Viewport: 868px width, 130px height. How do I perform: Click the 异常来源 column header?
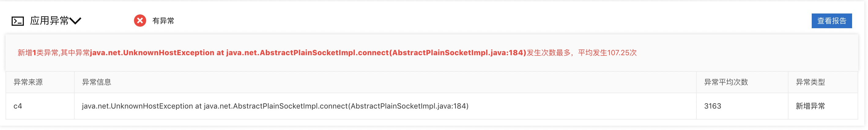[x=28, y=82]
